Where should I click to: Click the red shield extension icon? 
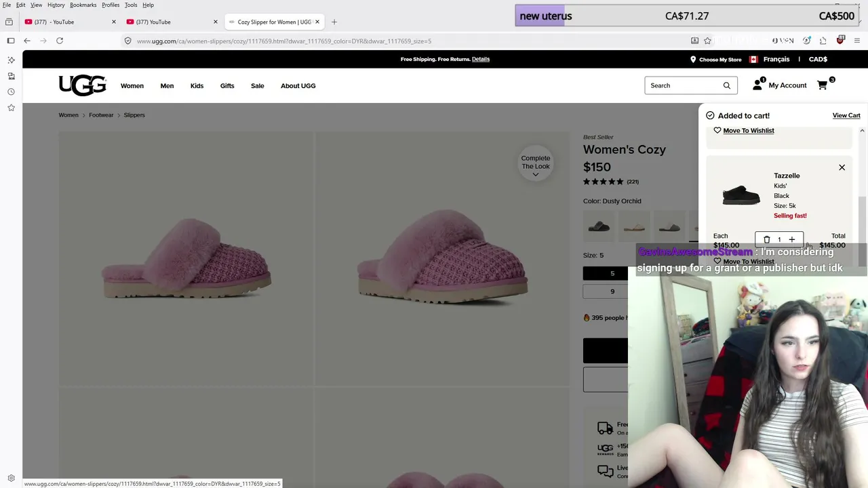[840, 40]
